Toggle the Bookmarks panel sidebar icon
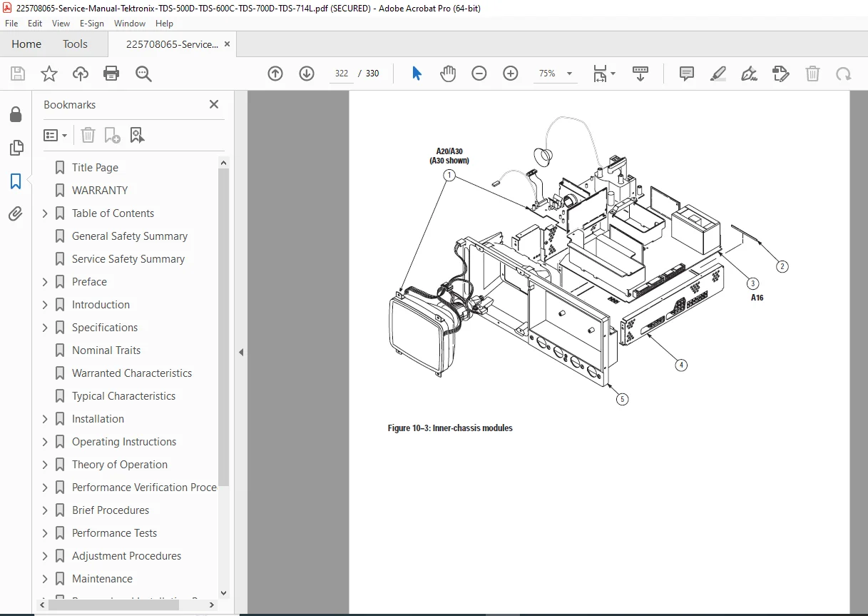 pos(16,181)
